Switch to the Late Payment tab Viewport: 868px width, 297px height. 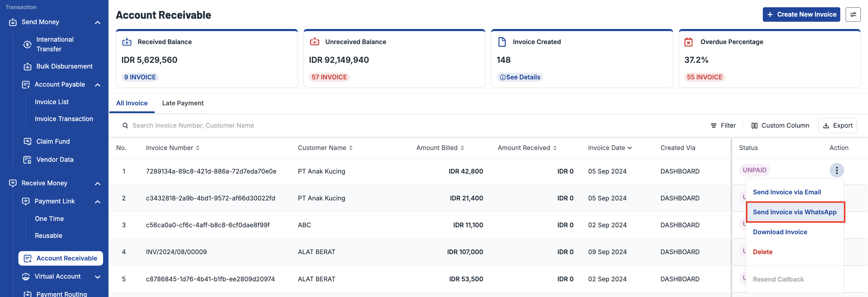[183, 103]
